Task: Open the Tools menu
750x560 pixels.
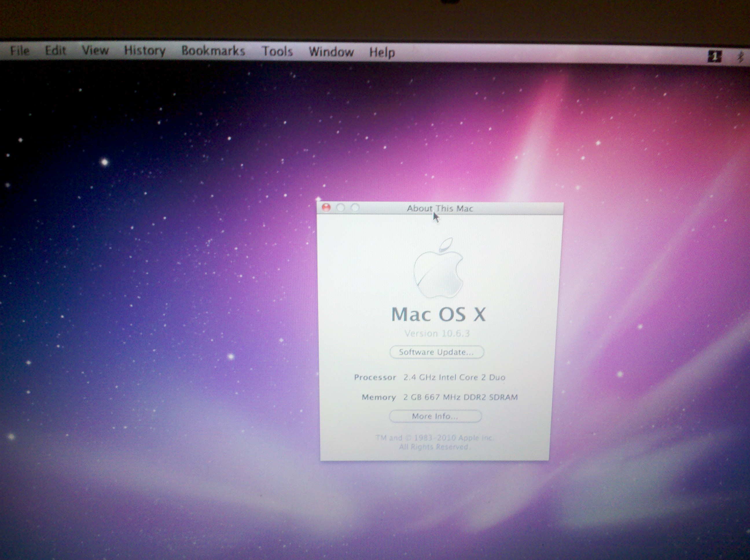Action: pyautogui.click(x=278, y=51)
